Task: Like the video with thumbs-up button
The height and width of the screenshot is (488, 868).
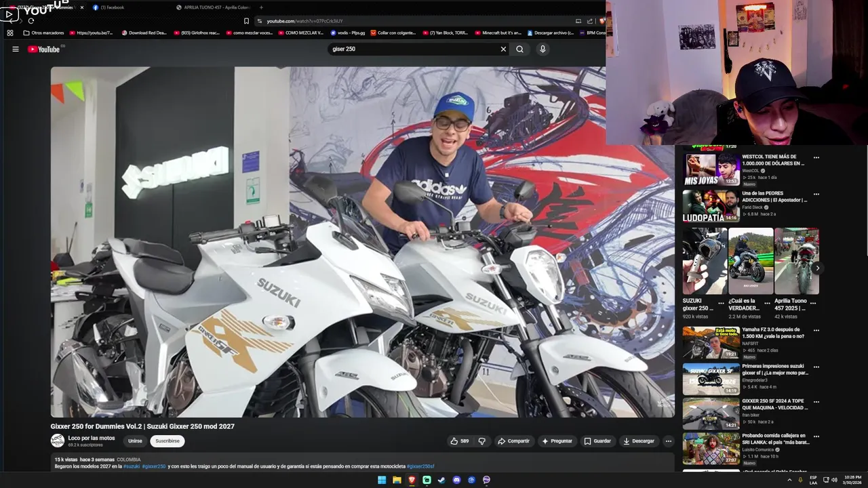Action: 460,441
